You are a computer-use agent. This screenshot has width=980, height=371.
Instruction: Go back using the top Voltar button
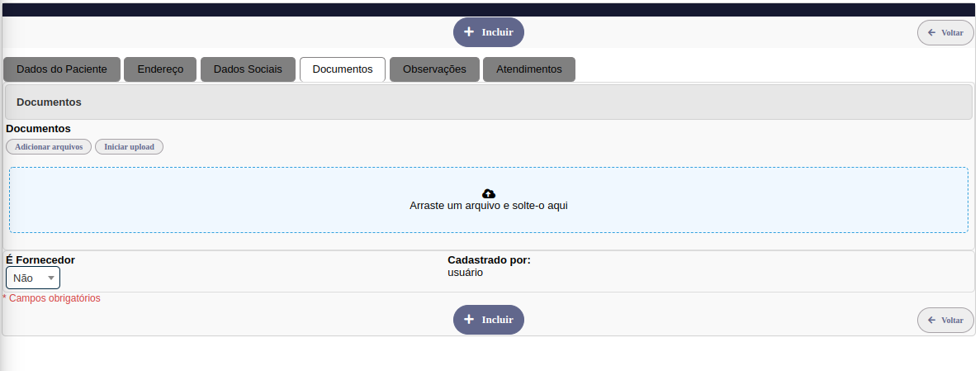point(945,33)
